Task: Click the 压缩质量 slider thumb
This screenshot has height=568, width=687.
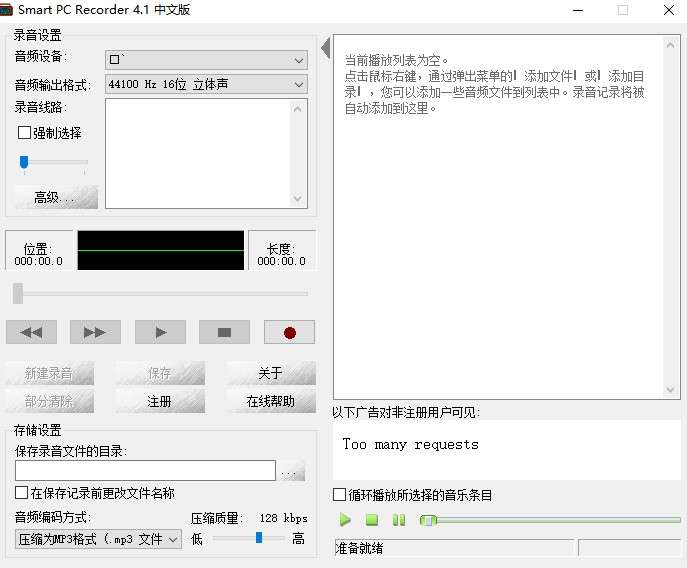Action: coord(259,537)
